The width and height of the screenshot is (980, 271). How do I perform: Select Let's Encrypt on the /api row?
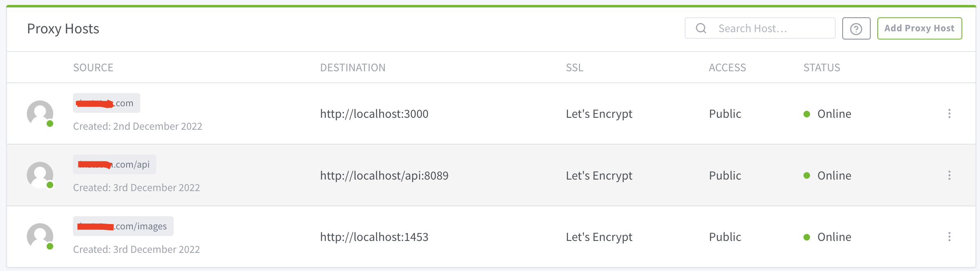599,175
